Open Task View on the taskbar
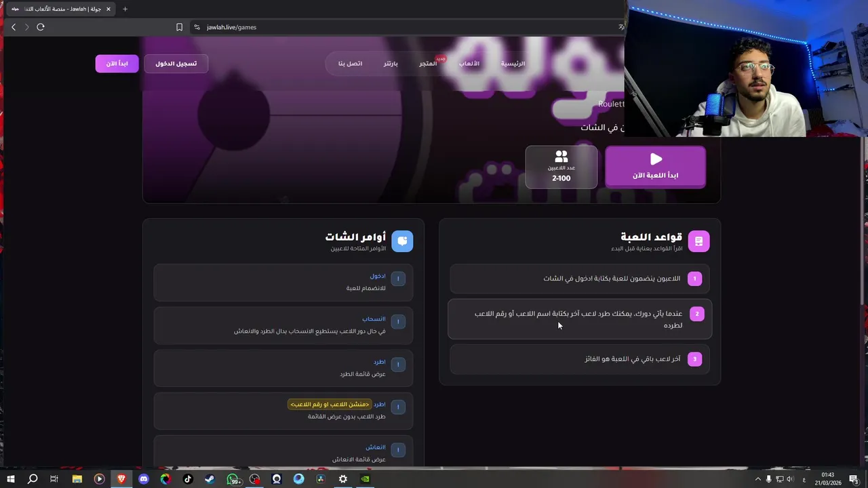Viewport: 868px width, 488px height. pyautogui.click(x=54, y=479)
